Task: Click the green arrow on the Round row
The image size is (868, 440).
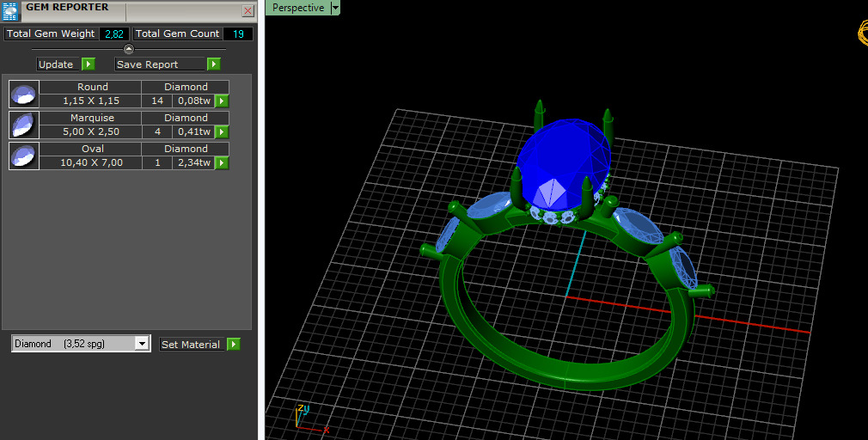Action: [222, 101]
